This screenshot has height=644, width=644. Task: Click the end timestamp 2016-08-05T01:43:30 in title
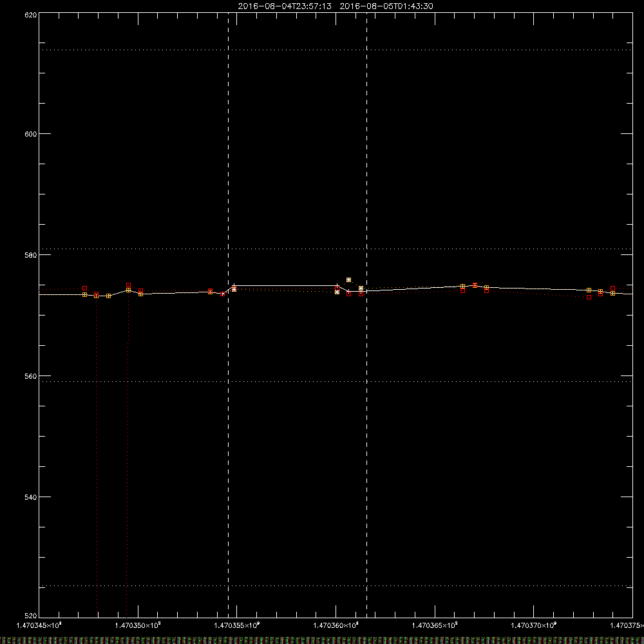click(386, 6)
